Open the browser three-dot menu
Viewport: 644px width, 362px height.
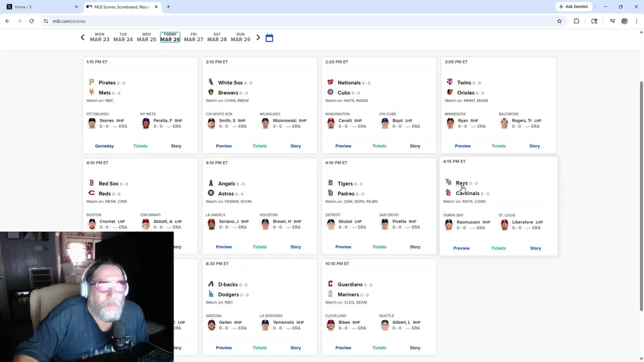click(x=636, y=21)
